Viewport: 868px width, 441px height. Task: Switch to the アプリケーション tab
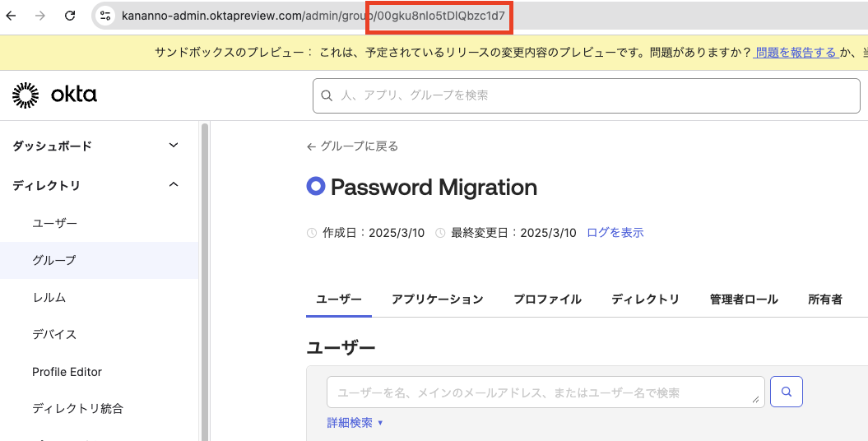(x=437, y=299)
